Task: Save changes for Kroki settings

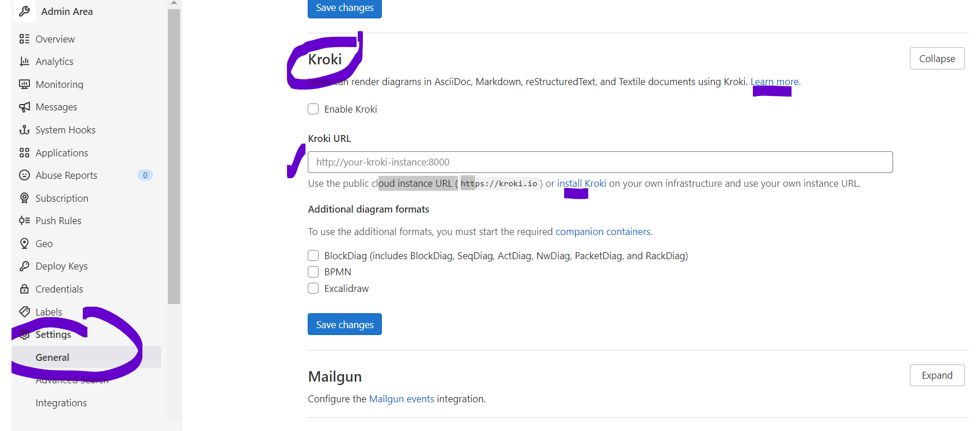Action: 344,324
